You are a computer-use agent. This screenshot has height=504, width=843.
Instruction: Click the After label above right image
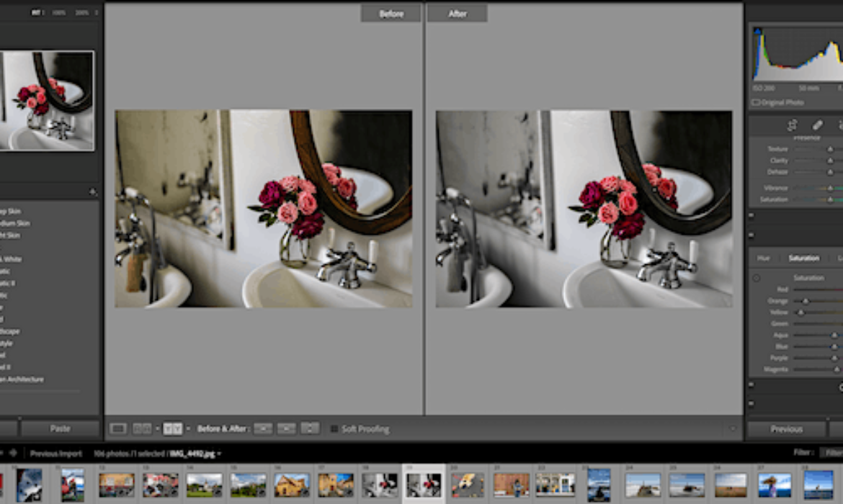pos(458,14)
